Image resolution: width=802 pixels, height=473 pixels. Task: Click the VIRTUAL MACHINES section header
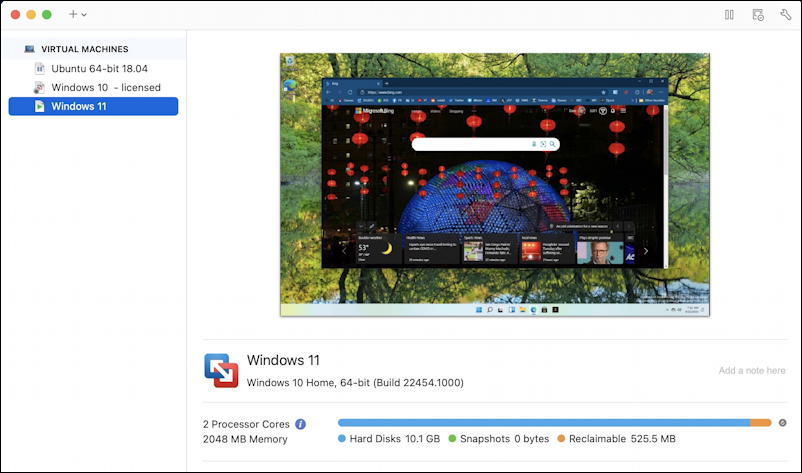coord(85,49)
